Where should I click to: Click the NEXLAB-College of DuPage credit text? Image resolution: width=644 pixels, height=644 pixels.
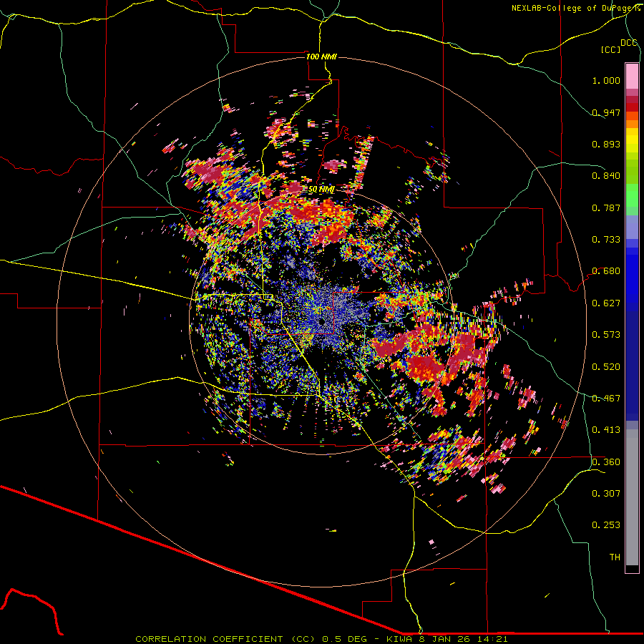[x=575, y=8]
